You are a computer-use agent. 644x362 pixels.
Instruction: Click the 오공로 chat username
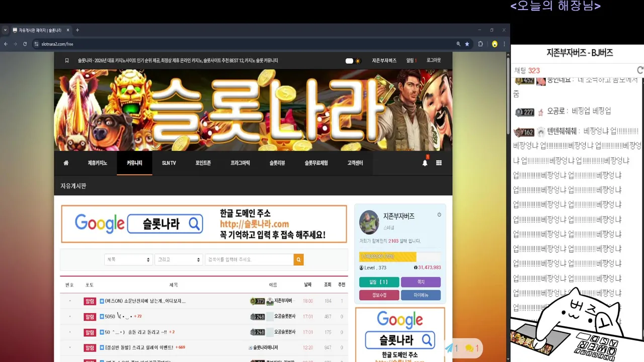(x=557, y=111)
